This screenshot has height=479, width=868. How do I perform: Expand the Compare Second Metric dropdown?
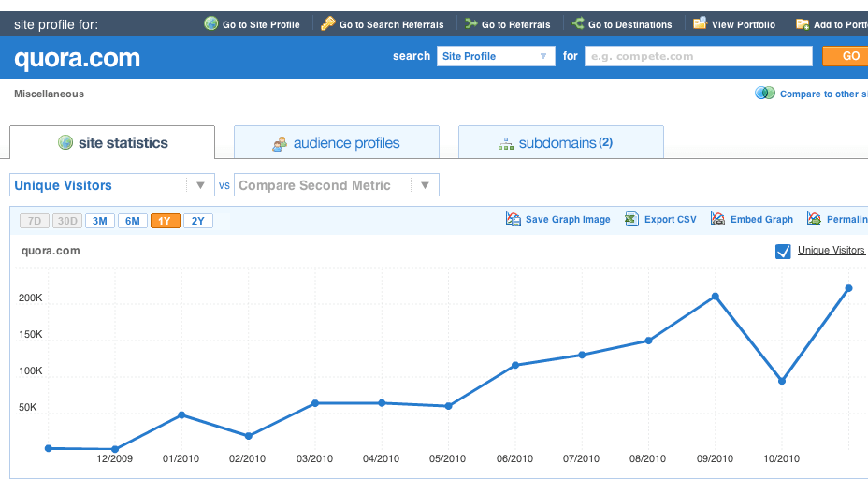pyautogui.click(x=336, y=185)
